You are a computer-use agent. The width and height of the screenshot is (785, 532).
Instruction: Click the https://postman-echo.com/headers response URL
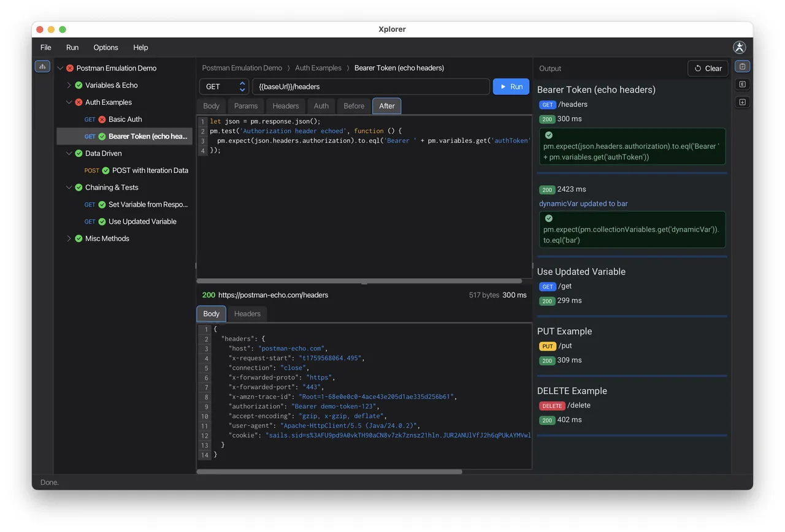point(273,295)
